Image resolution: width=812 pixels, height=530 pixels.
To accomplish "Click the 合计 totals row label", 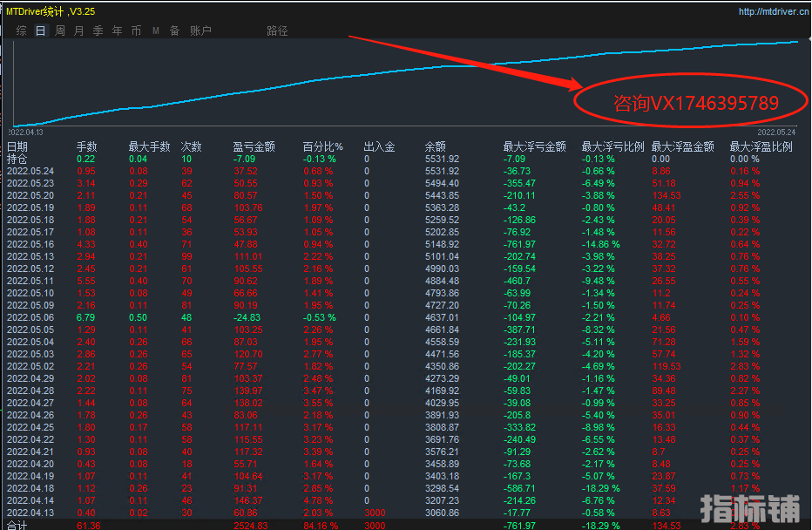I will (x=17, y=526).
